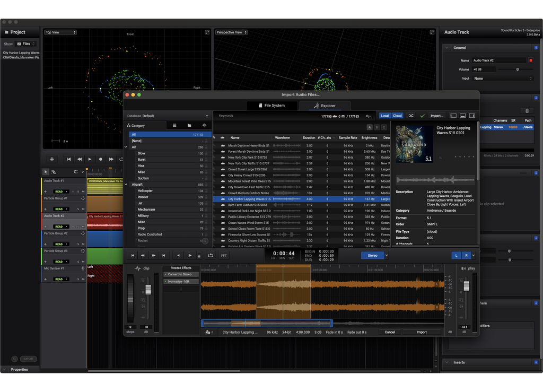Open the Stereo channel format dropdown

(x=387, y=255)
